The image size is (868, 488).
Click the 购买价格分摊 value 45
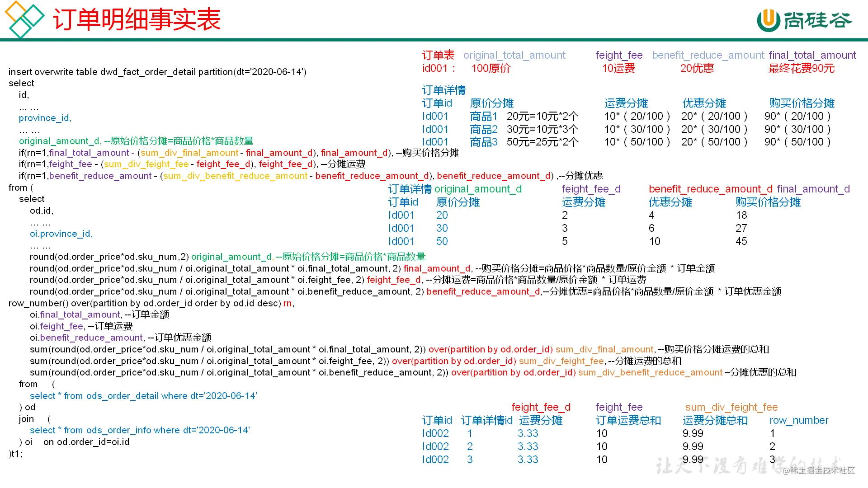pos(741,241)
